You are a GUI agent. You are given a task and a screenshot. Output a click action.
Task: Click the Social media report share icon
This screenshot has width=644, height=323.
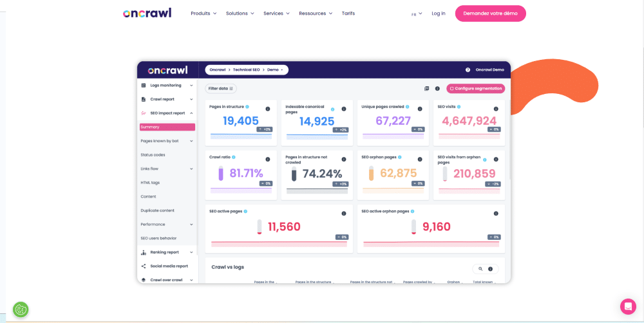(144, 266)
